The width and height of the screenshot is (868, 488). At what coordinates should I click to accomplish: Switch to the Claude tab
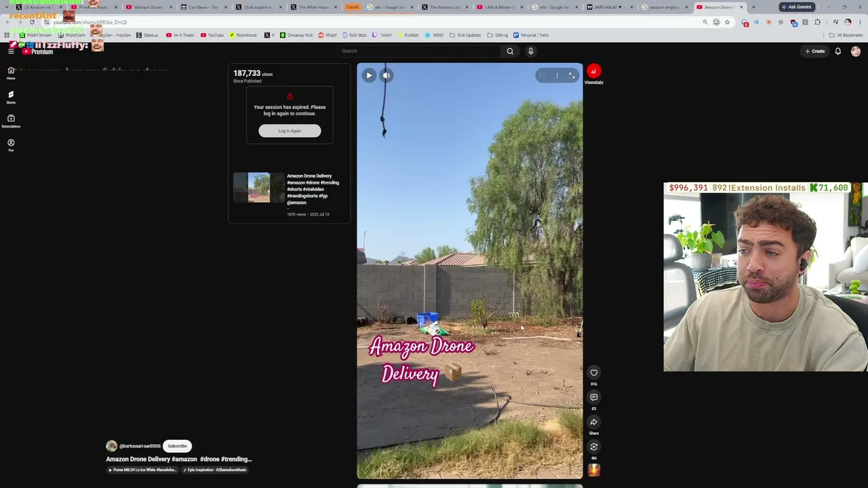click(352, 7)
